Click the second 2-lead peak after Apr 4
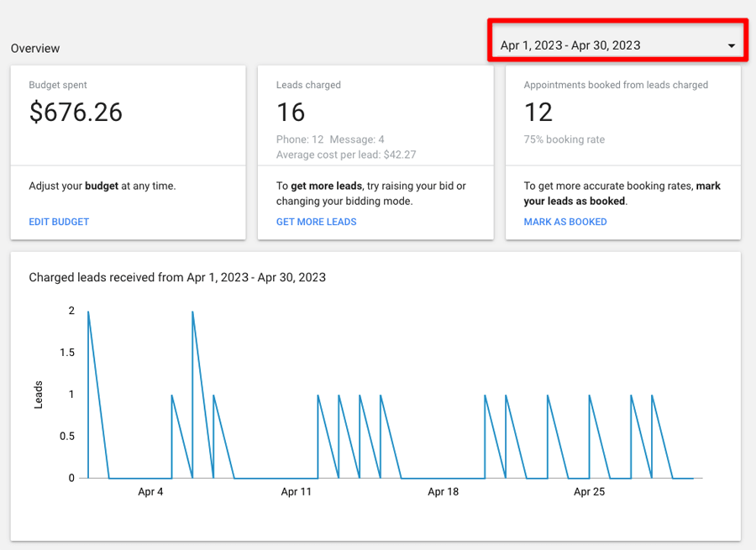This screenshot has width=756, height=550. point(193,312)
